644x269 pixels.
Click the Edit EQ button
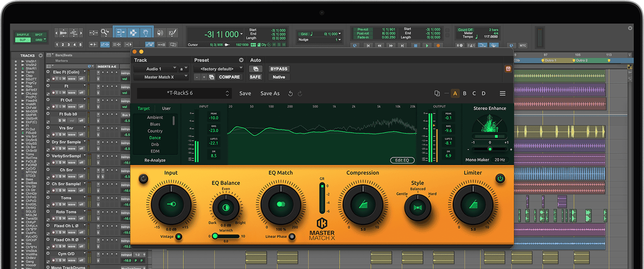tap(402, 160)
